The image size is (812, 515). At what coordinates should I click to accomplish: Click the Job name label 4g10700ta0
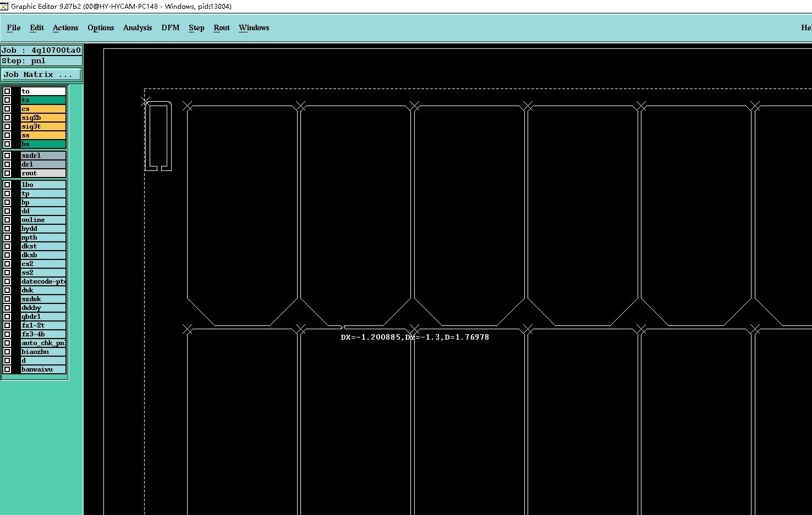pyautogui.click(x=41, y=50)
